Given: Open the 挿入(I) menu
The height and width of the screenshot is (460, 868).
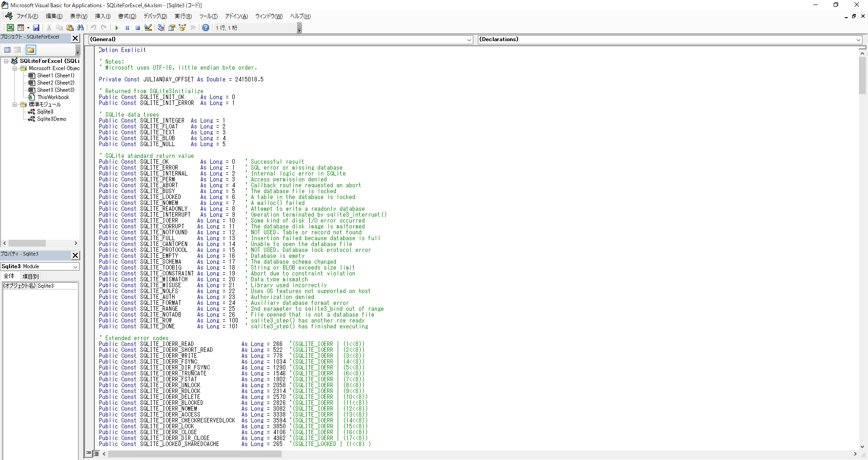Looking at the screenshot, I should [103, 16].
